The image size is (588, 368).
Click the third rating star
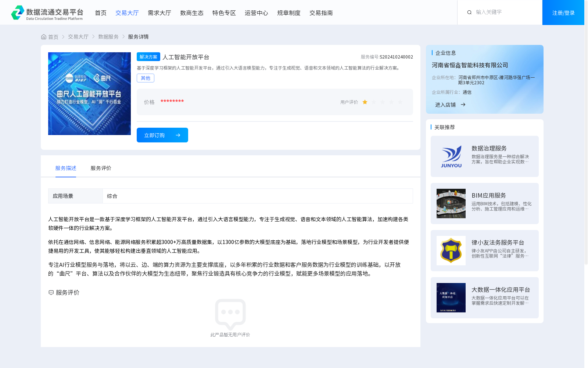point(383,102)
